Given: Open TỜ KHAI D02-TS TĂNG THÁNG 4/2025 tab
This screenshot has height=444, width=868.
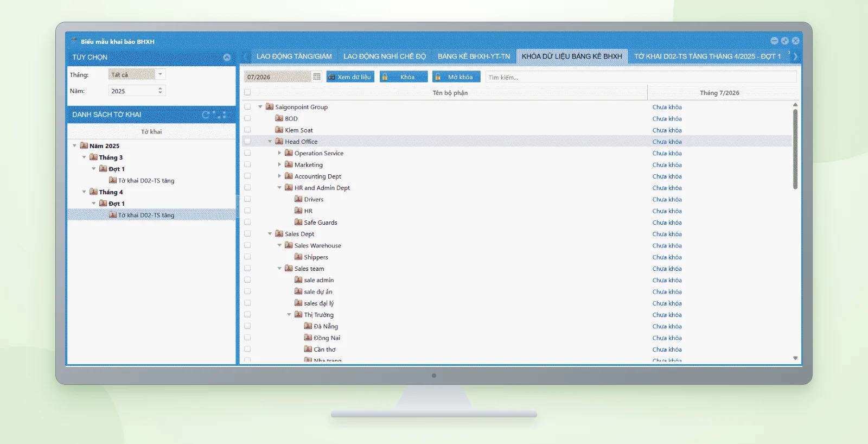Looking at the screenshot, I should pyautogui.click(x=707, y=56).
